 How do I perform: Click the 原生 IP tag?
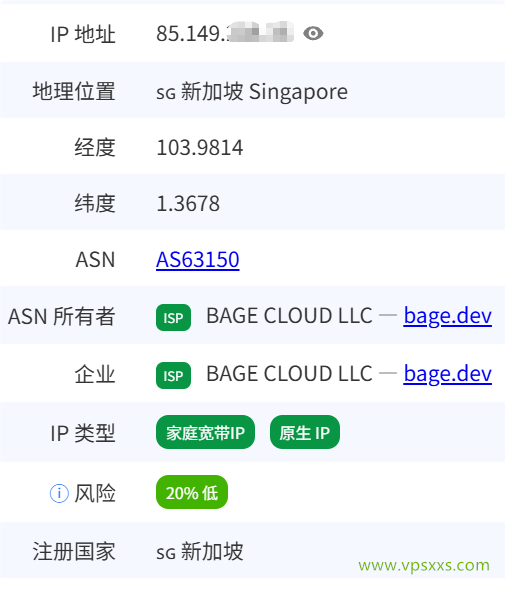click(305, 432)
